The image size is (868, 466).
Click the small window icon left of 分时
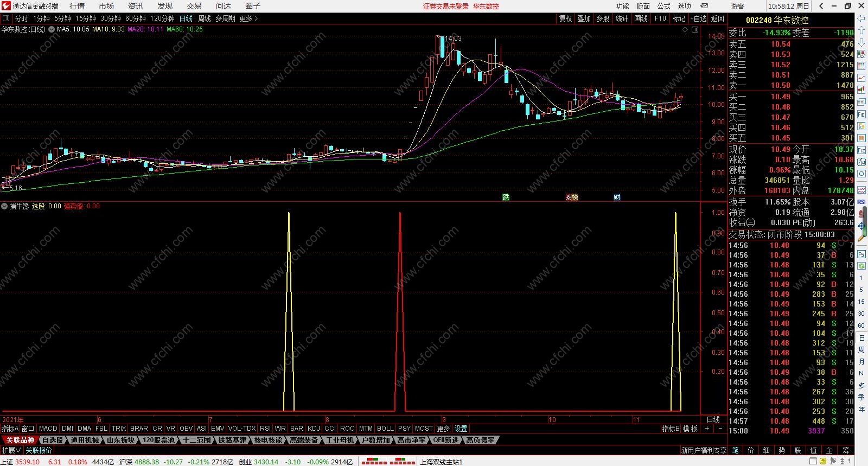(6, 18)
